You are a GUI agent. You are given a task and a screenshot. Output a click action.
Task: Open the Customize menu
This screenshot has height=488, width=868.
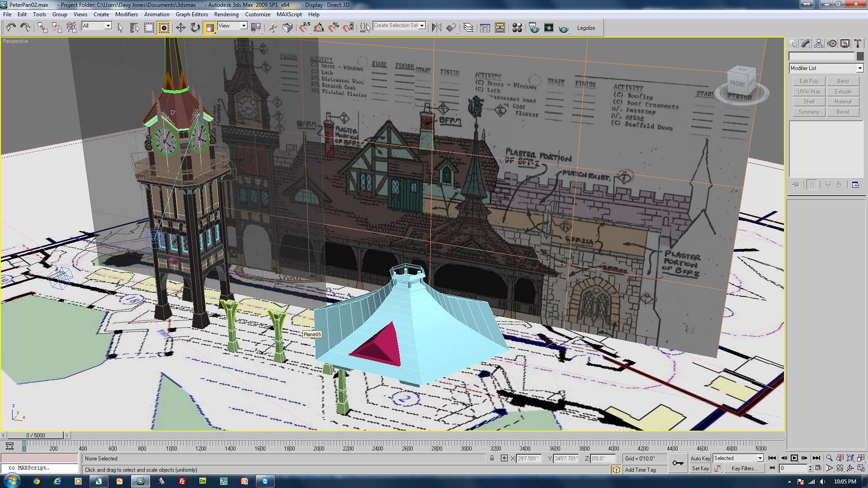tap(258, 14)
